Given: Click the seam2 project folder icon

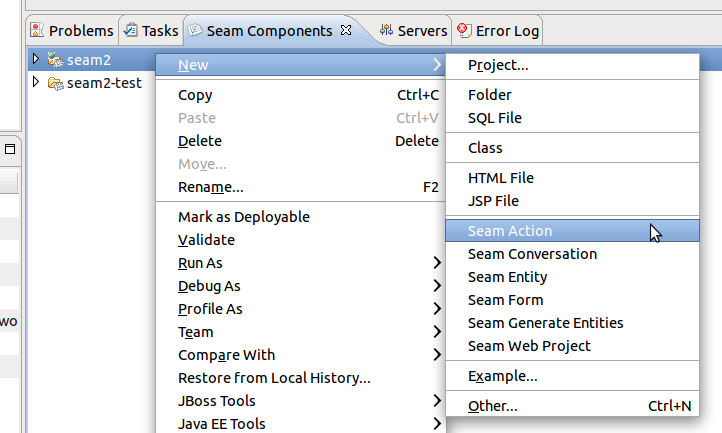Looking at the screenshot, I should coord(54,60).
